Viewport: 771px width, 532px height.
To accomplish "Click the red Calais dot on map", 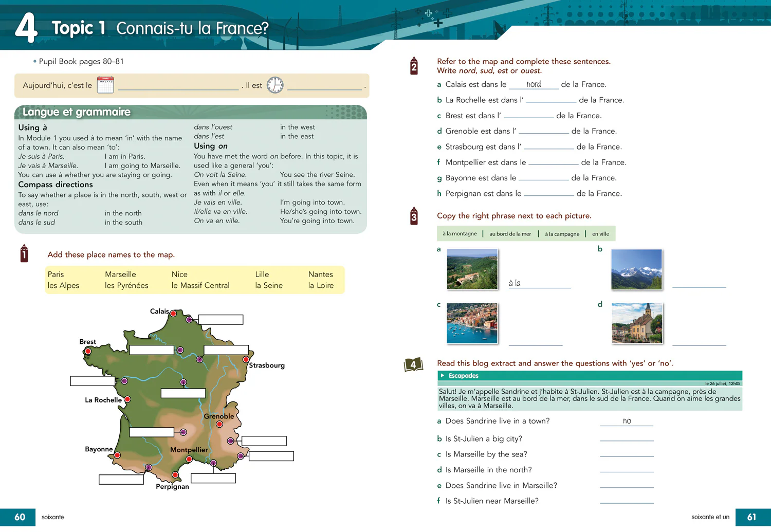I will pos(174,313).
